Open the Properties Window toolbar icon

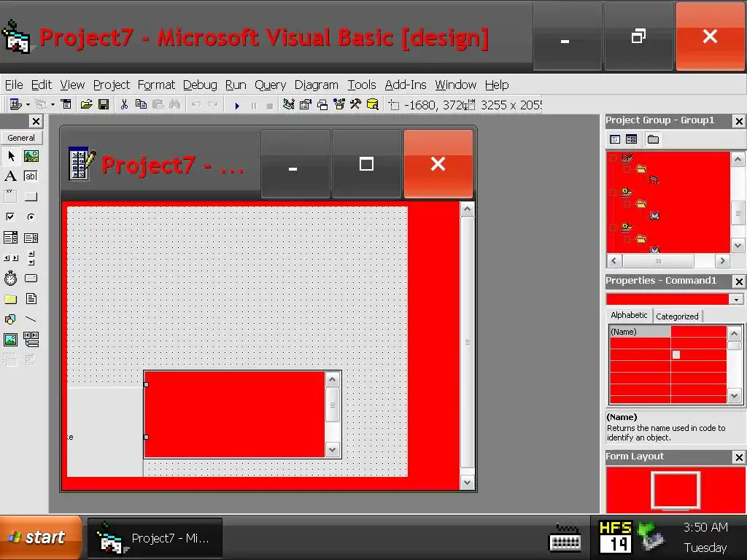pyautogui.click(x=306, y=104)
